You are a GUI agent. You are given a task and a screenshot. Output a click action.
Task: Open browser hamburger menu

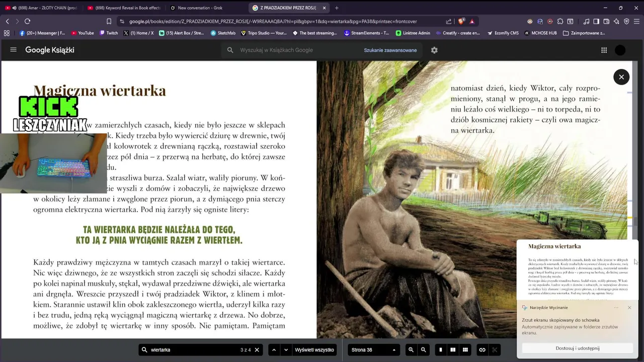tap(637, 21)
